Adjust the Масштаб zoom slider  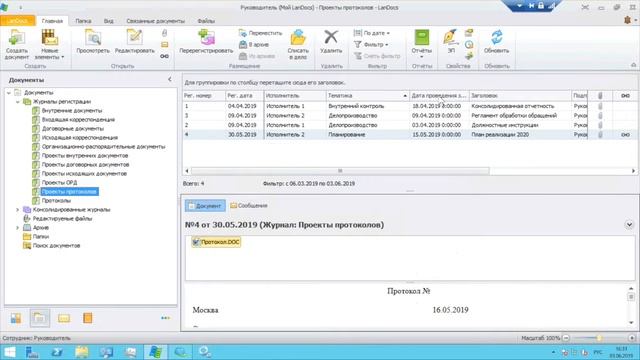(598, 338)
